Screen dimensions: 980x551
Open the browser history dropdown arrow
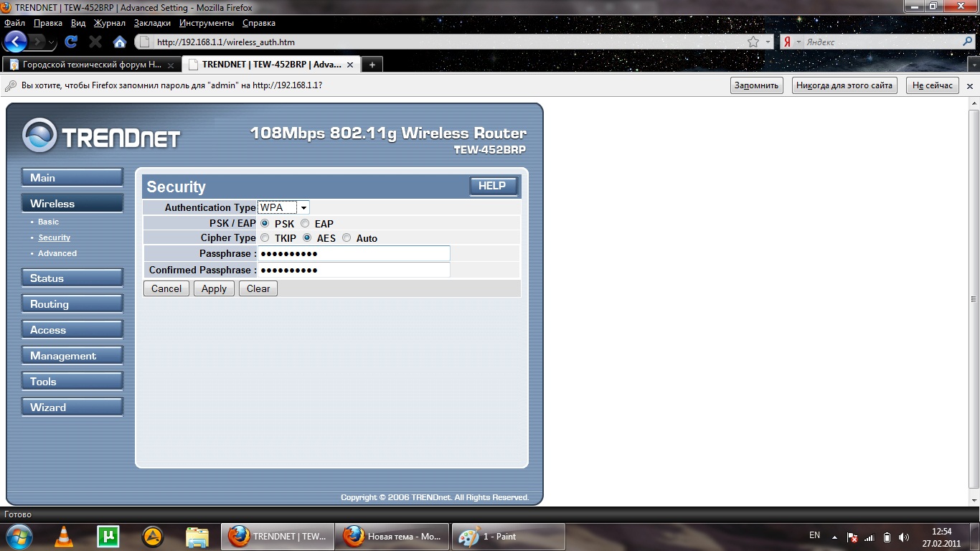coord(52,42)
